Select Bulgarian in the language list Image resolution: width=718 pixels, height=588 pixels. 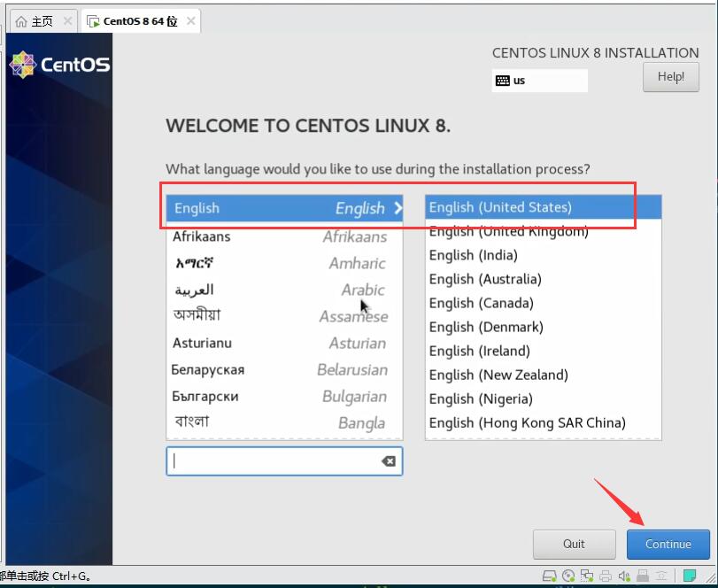click(x=284, y=396)
